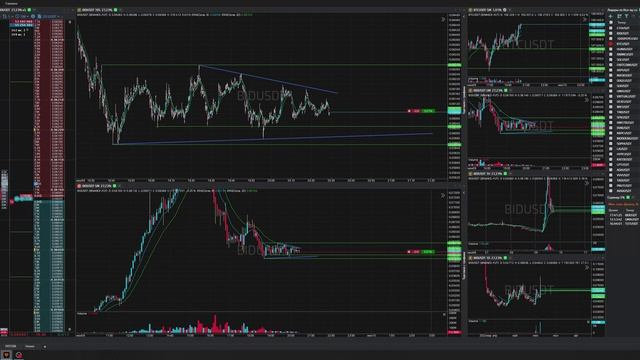Toggle the green switch in the trades section header
The height and width of the screenshot is (360, 640).
[x=629, y=198]
